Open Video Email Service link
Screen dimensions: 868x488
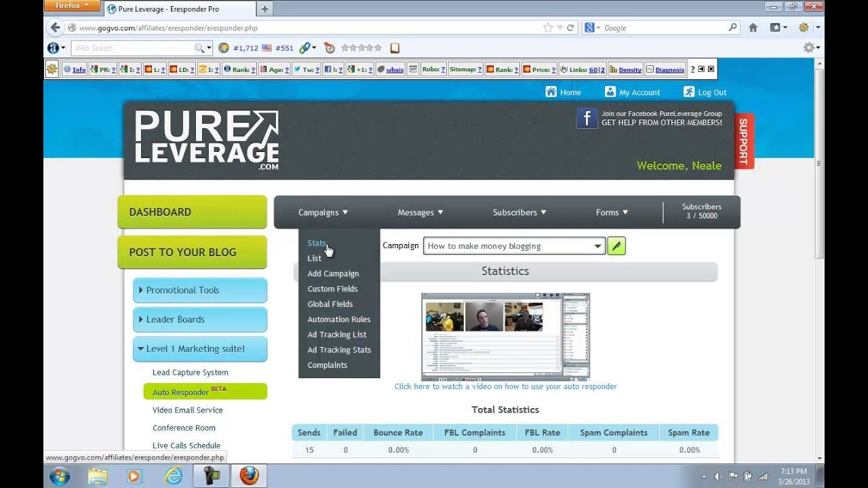[x=187, y=410]
